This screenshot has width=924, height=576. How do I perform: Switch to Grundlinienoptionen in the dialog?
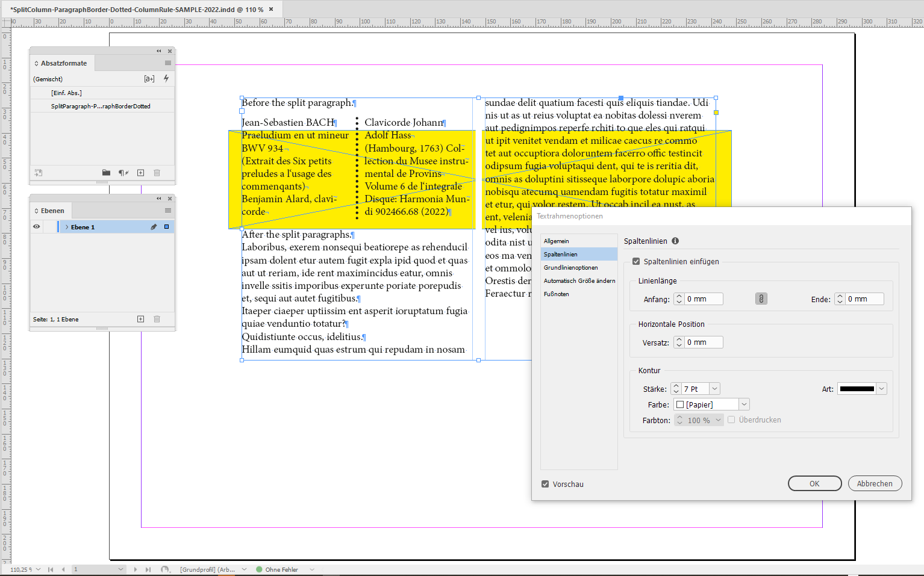tap(569, 267)
